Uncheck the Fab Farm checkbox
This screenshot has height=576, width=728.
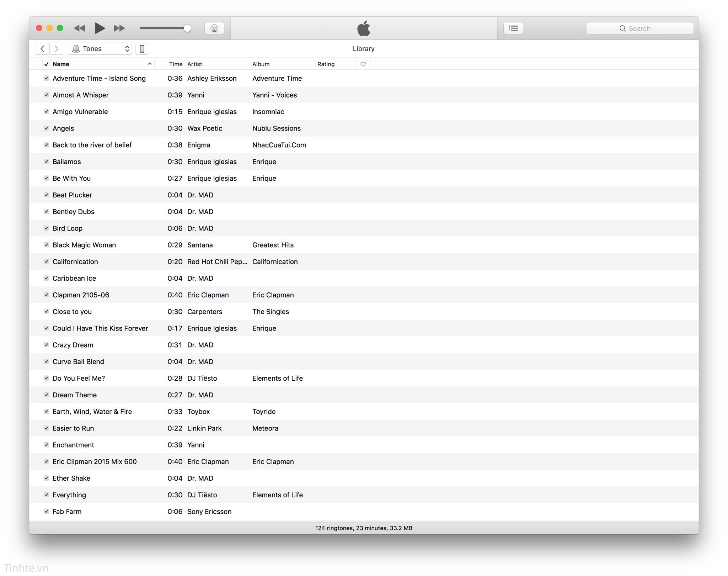pyautogui.click(x=46, y=512)
